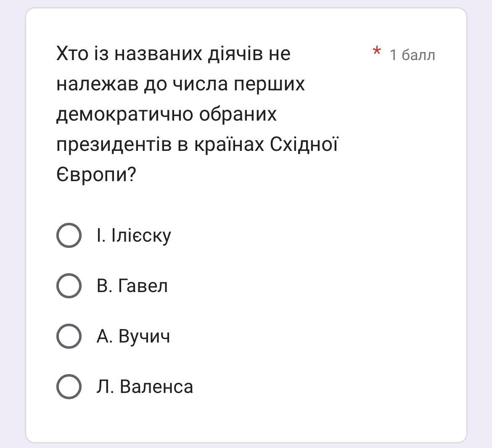
Task: Pick the А. Вучич radio option
Action: (x=69, y=336)
